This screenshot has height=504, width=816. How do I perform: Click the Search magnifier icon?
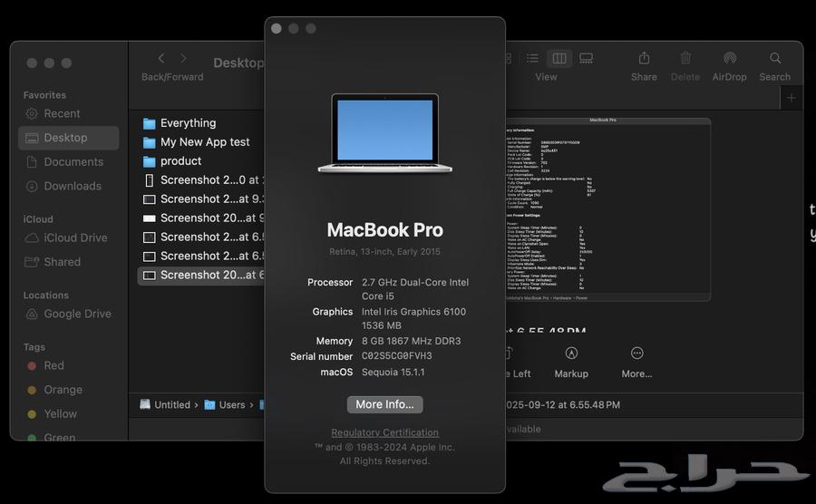775,59
